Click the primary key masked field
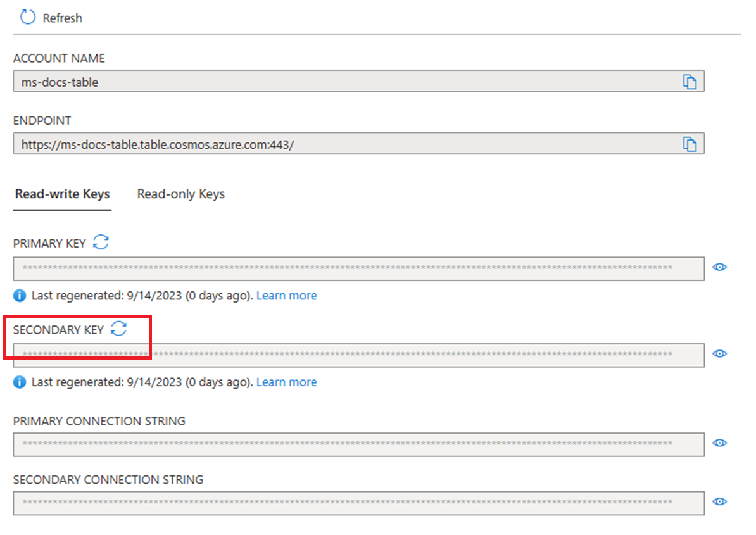The image size is (756, 535). tap(359, 269)
